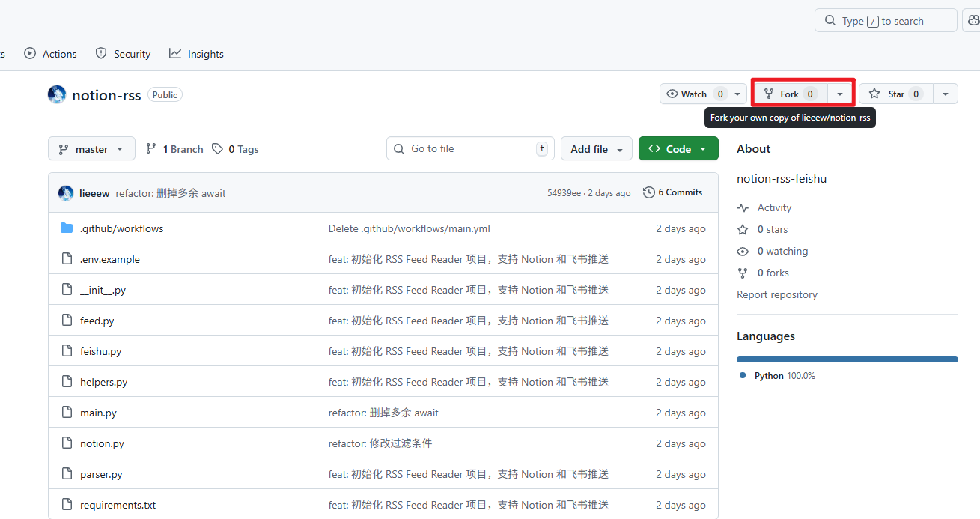The image size is (980, 519).
Task: Open main.py row commit message 删掉多余 await
Action: [x=383, y=413]
